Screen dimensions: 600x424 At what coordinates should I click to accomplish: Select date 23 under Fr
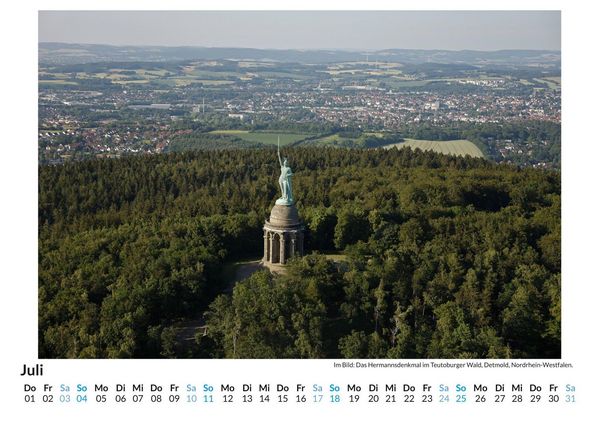coord(427,399)
